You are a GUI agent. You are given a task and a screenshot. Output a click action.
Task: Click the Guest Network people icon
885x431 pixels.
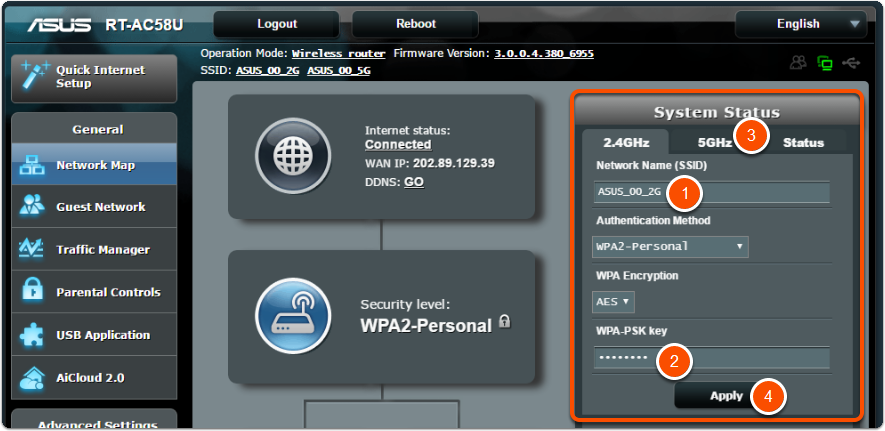(33, 206)
